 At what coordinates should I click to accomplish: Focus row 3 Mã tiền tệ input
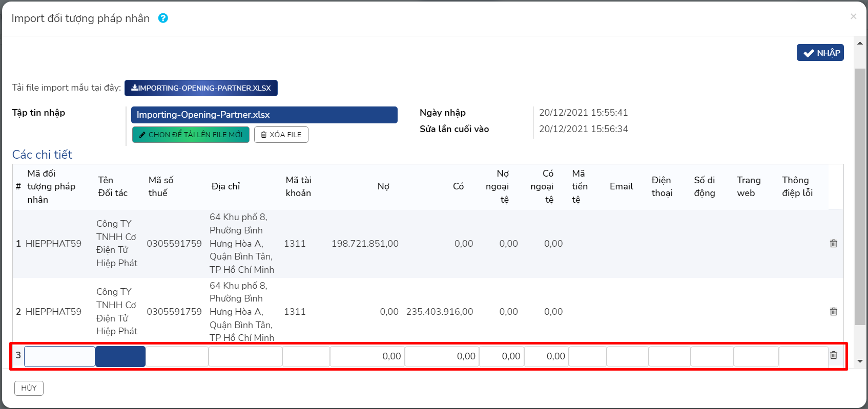point(588,356)
